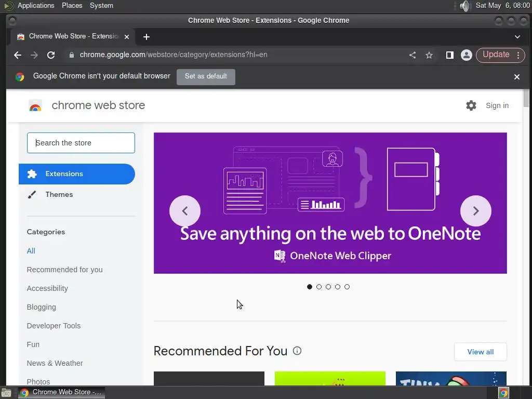Show next carousel slide
The image size is (532, 399).
coord(476,211)
